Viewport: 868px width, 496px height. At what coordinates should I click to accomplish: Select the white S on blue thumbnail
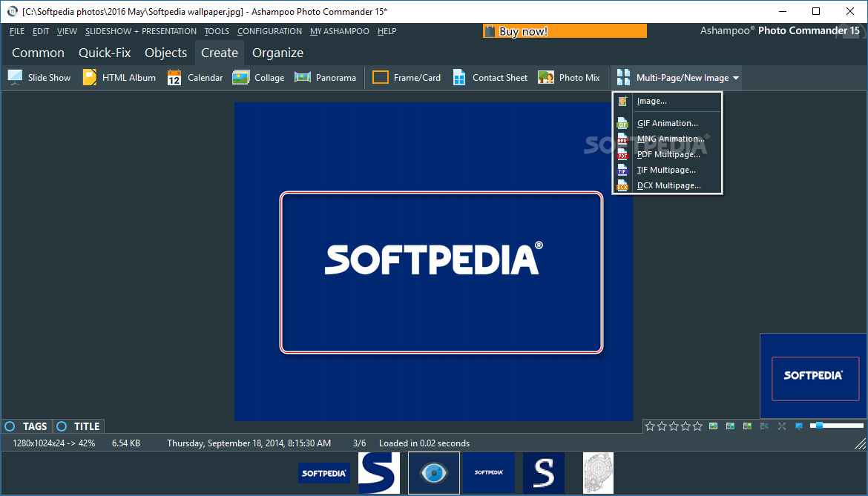coord(544,473)
